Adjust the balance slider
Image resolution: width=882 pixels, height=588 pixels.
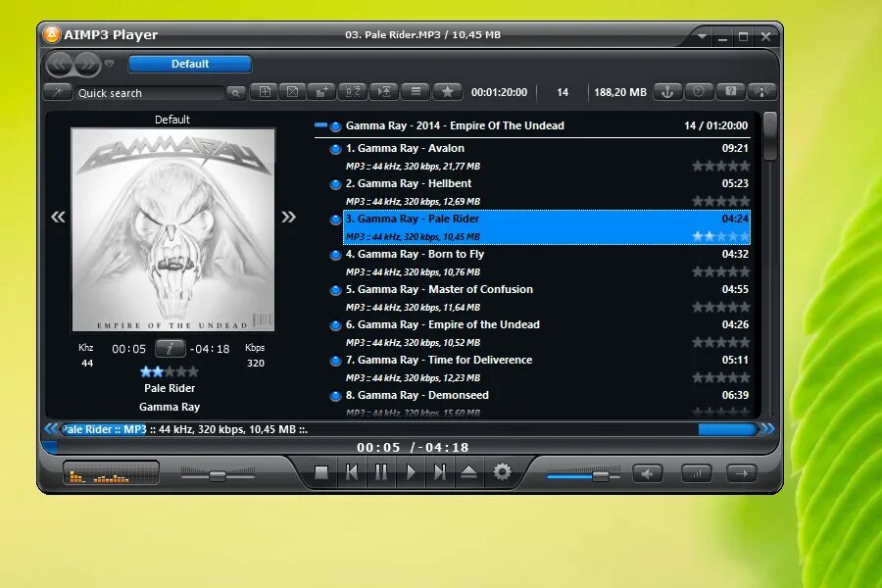[x=218, y=476]
